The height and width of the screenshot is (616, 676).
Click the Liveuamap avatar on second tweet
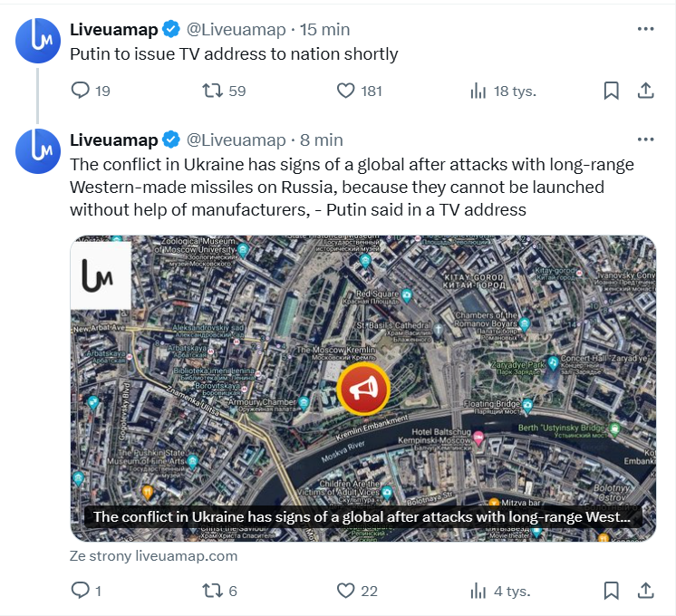pos(38,151)
